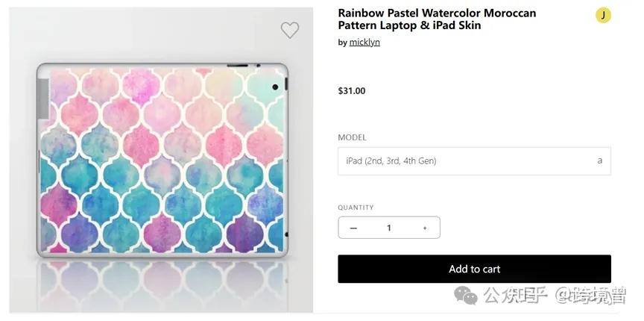Click the MODEL field label
The image size is (644, 321).
point(352,138)
